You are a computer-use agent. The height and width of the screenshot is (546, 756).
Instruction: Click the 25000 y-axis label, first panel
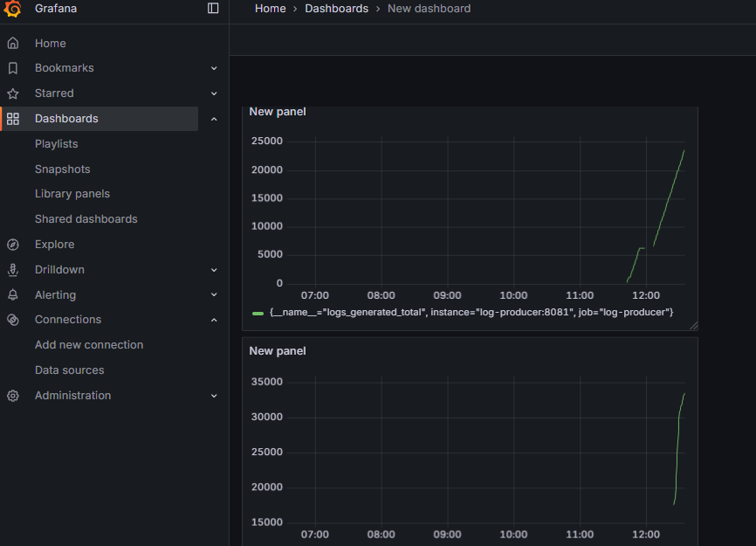click(x=266, y=141)
